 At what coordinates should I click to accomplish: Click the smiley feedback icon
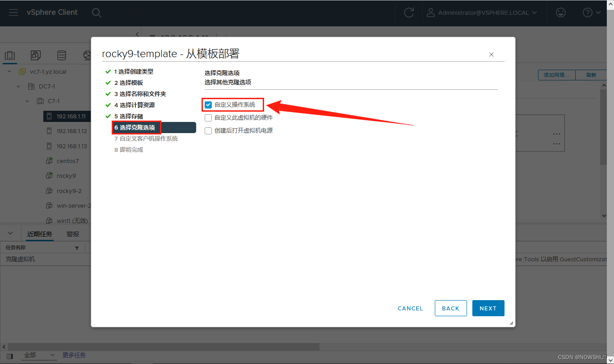pos(560,13)
